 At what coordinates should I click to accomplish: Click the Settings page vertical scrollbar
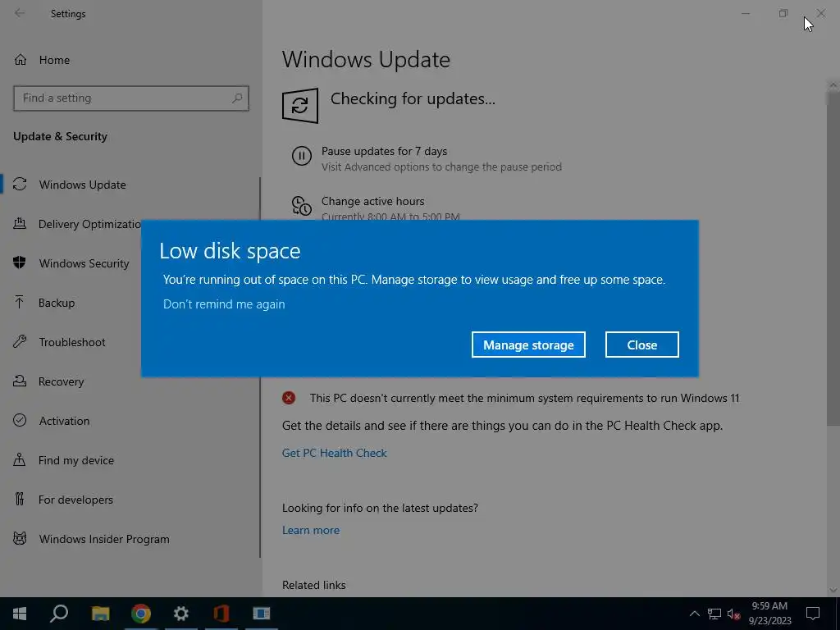click(x=833, y=257)
